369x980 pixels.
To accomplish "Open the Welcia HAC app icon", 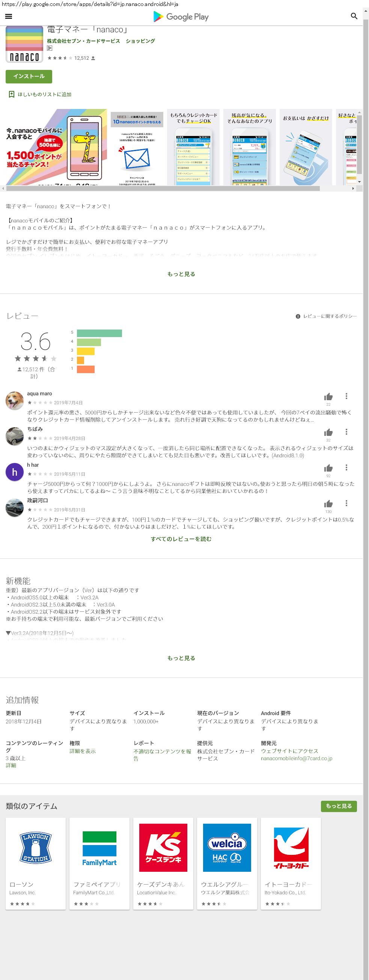I will point(227,848).
